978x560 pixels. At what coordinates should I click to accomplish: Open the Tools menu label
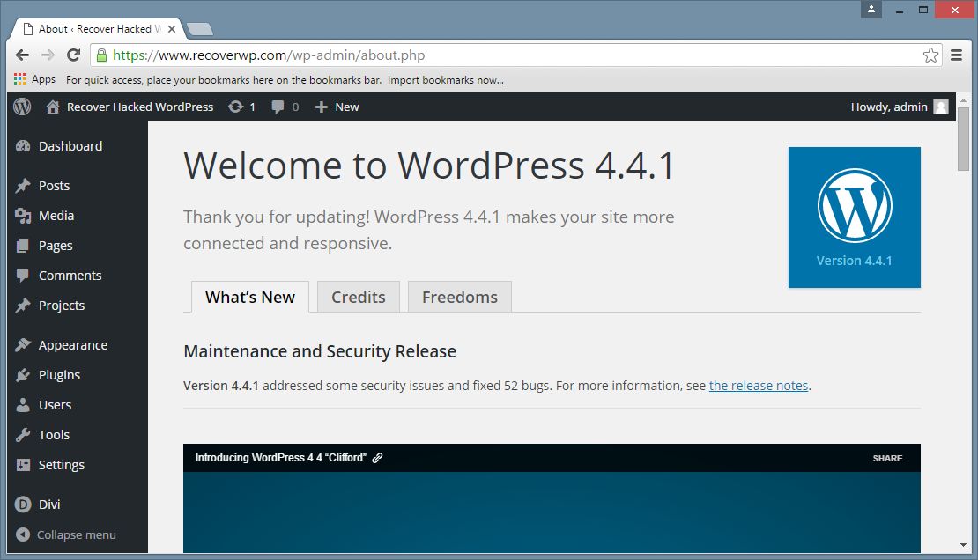pos(55,435)
